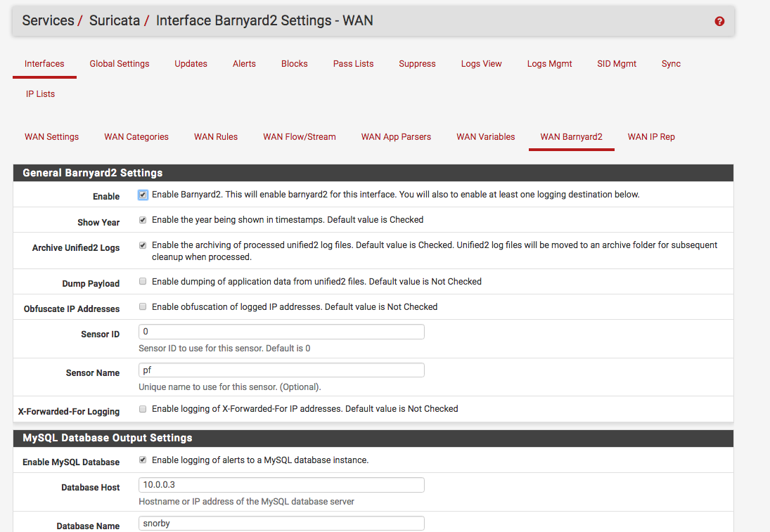Select the WAN Rules sub-tab
770x532 pixels.
click(x=216, y=137)
